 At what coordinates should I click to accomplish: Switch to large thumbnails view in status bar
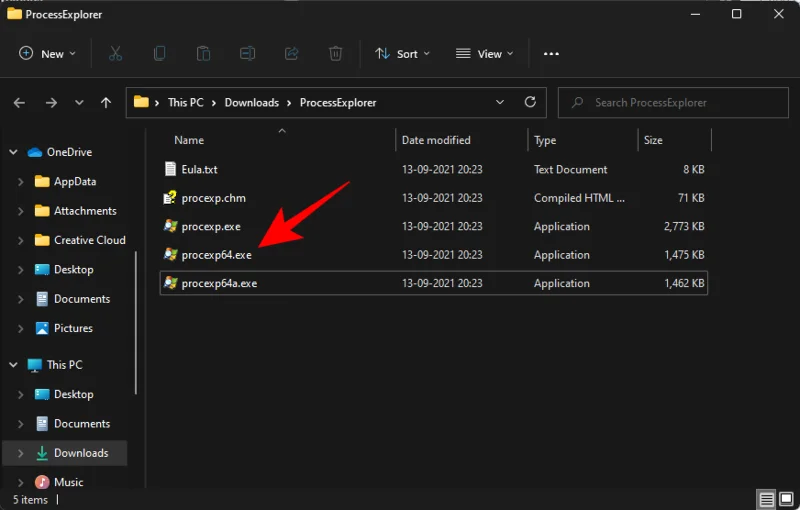786,499
